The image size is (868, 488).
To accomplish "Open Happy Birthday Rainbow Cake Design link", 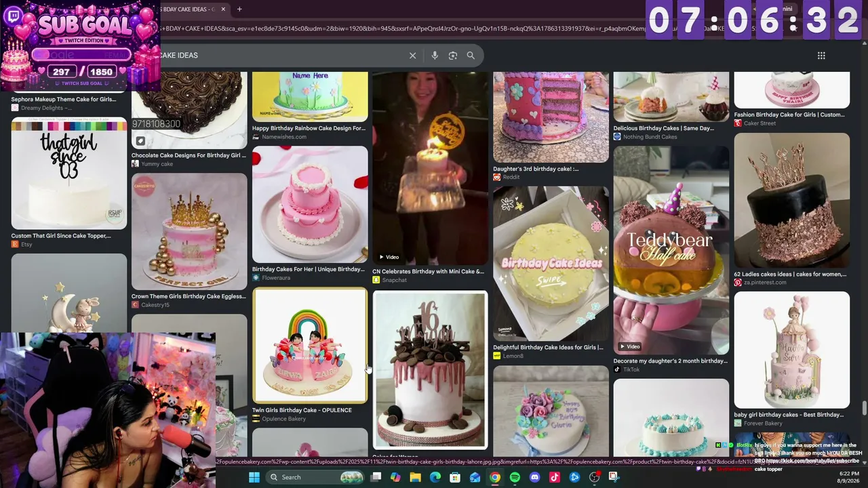I will point(309,128).
